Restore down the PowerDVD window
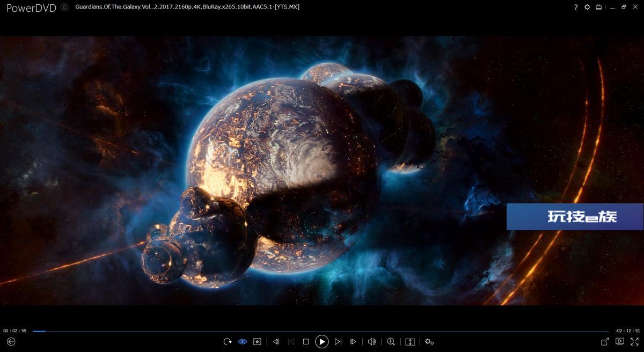Viewport: 644px width, 352px height. coord(624,7)
